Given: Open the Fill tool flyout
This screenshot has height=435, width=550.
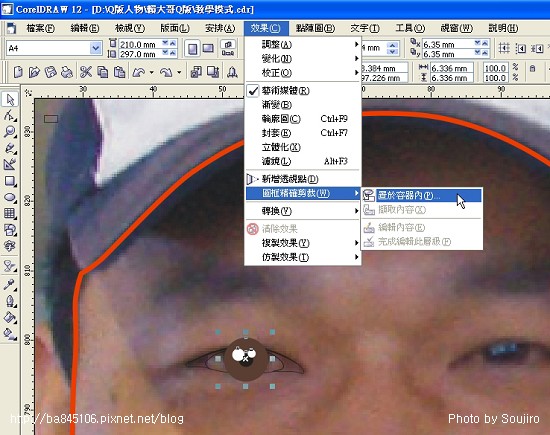Looking at the screenshot, I should coord(10,317).
